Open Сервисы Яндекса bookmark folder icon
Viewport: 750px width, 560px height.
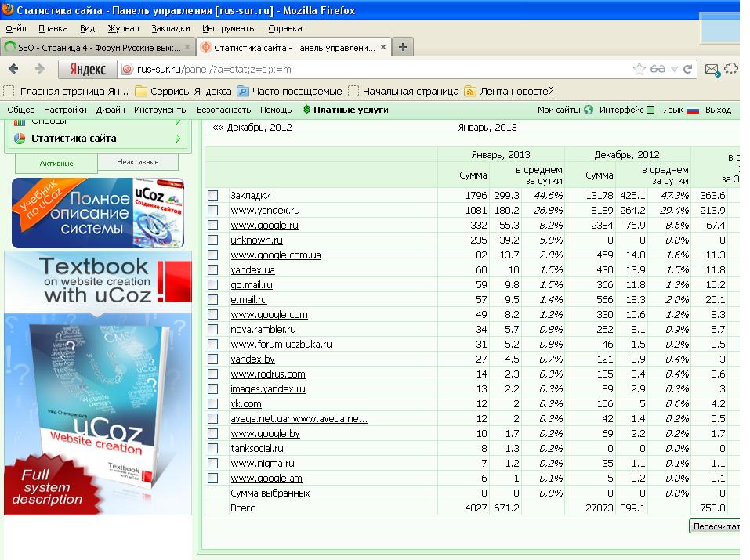(140, 92)
